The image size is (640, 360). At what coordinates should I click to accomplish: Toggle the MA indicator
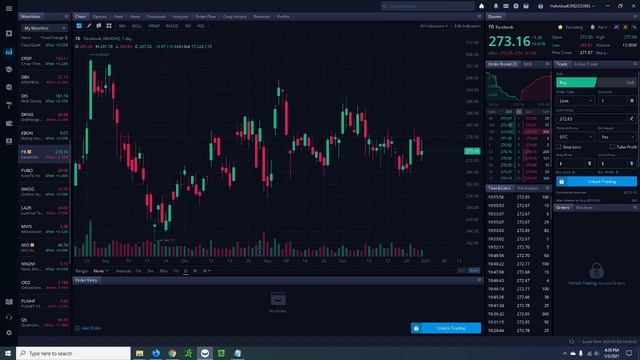[x=122, y=26]
